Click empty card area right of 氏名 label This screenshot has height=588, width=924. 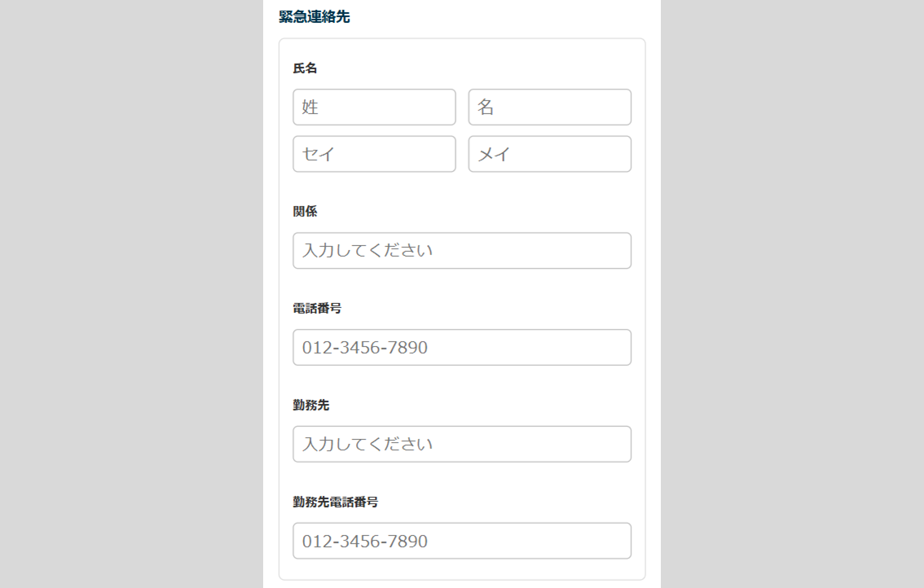489,68
